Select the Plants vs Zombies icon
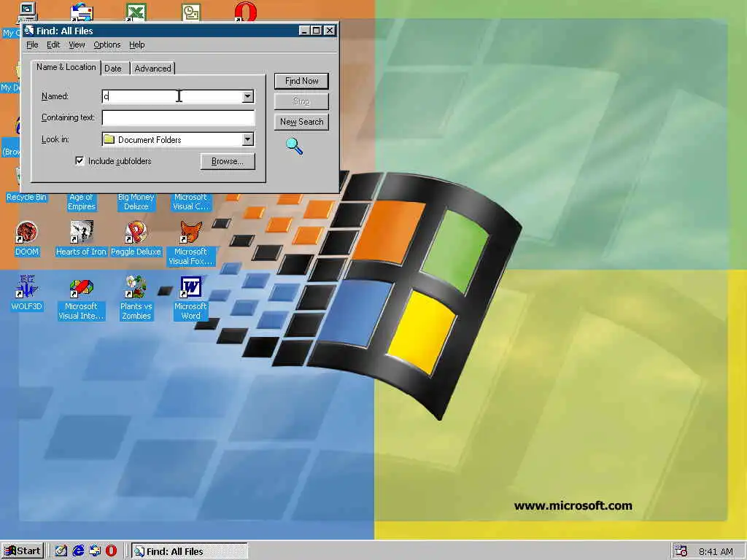The image size is (747, 560). click(x=136, y=287)
